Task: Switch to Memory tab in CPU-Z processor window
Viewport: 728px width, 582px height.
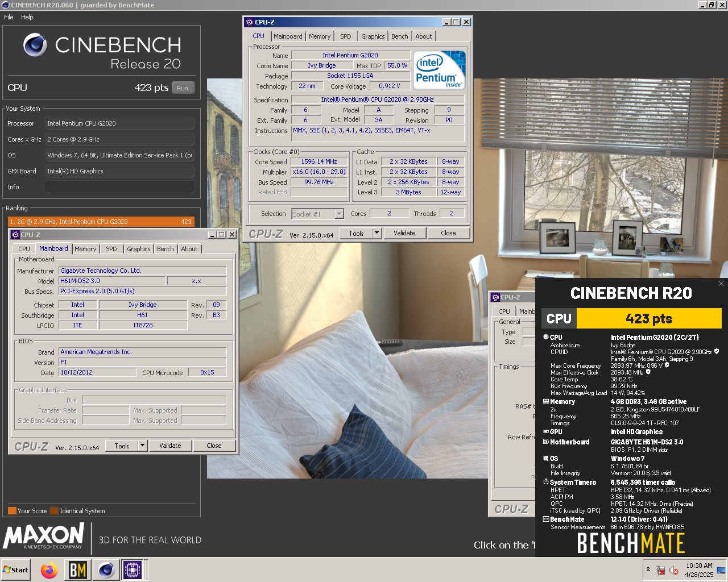Action: (320, 36)
